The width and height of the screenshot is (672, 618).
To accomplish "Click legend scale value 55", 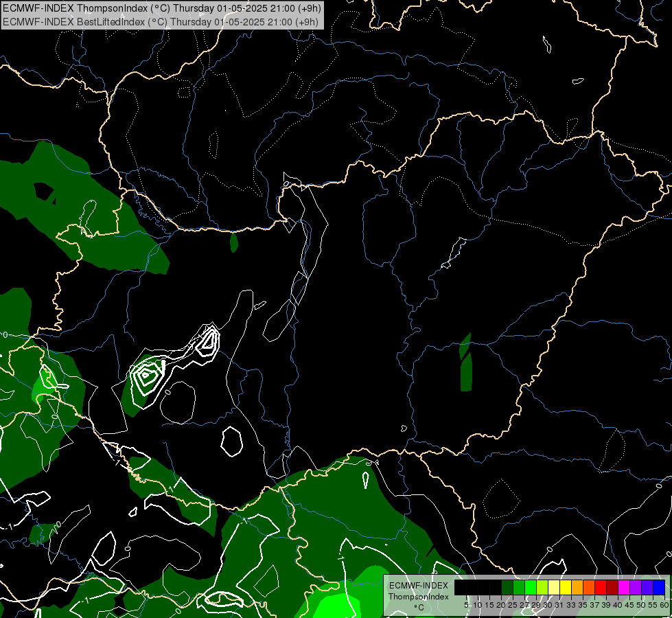I will point(653,605).
